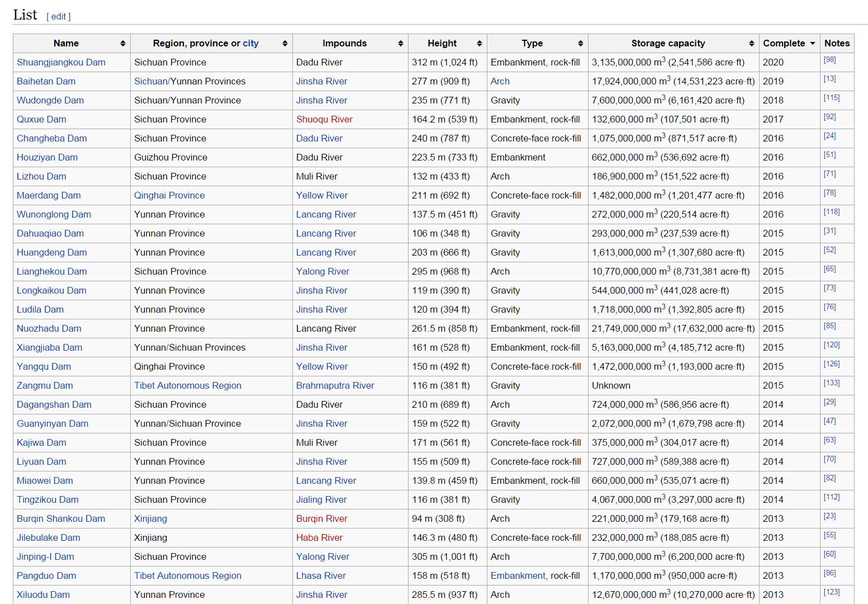This screenshot has width=868, height=604.
Task: Open Changheba Dam page
Action: click(x=52, y=139)
